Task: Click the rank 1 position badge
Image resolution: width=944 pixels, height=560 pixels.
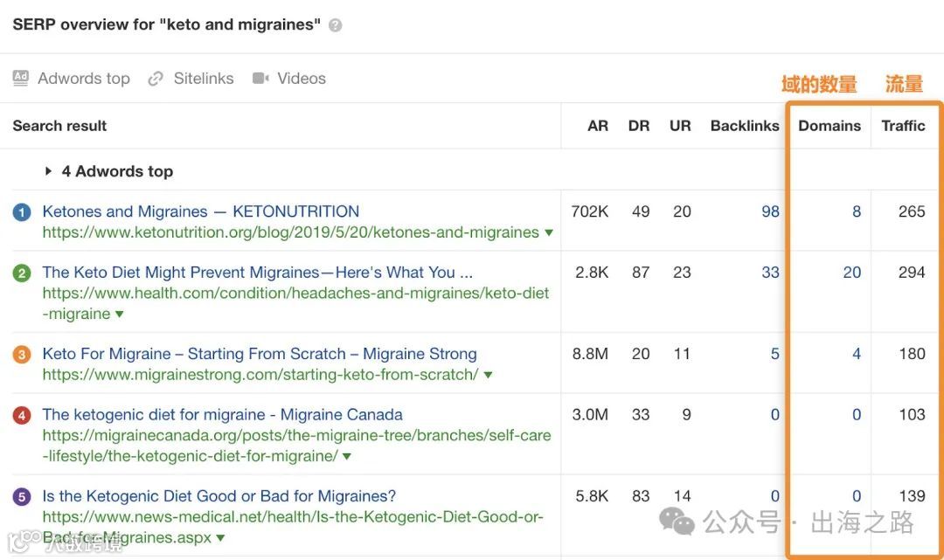Action: (23, 212)
